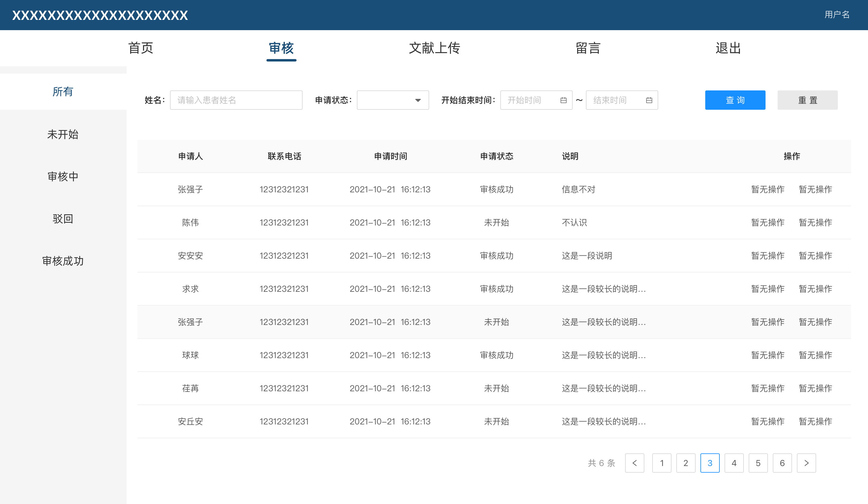The width and height of the screenshot is (868, 504).
Task: Click the 这是一段说明 description cell
Action: (587, 256)
